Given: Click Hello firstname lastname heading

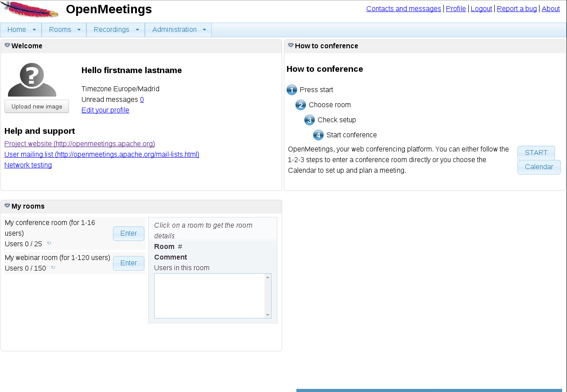Looking at the screenshot, I should tap(132, 70).
